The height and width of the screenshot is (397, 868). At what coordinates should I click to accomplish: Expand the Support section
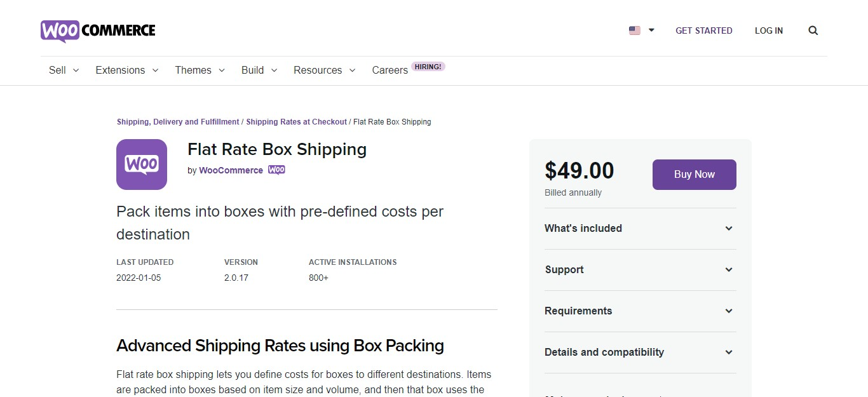pos(641,270)
